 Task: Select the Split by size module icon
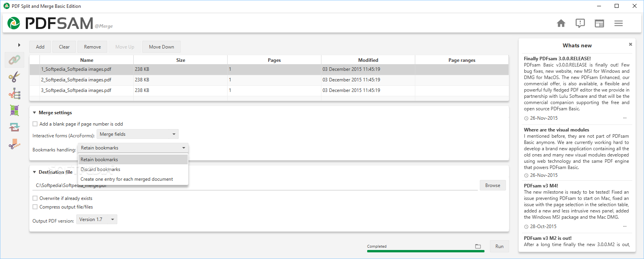(14, 144)
